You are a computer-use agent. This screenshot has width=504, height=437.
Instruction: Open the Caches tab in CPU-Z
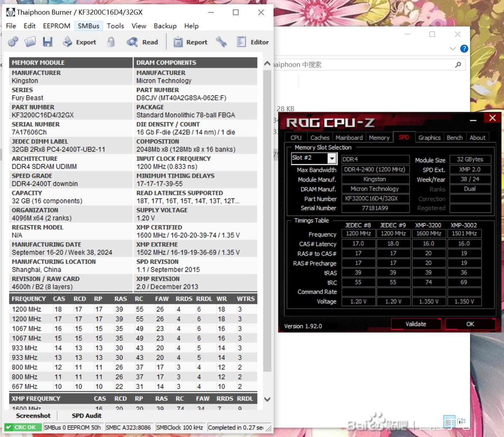click(320, 138)
